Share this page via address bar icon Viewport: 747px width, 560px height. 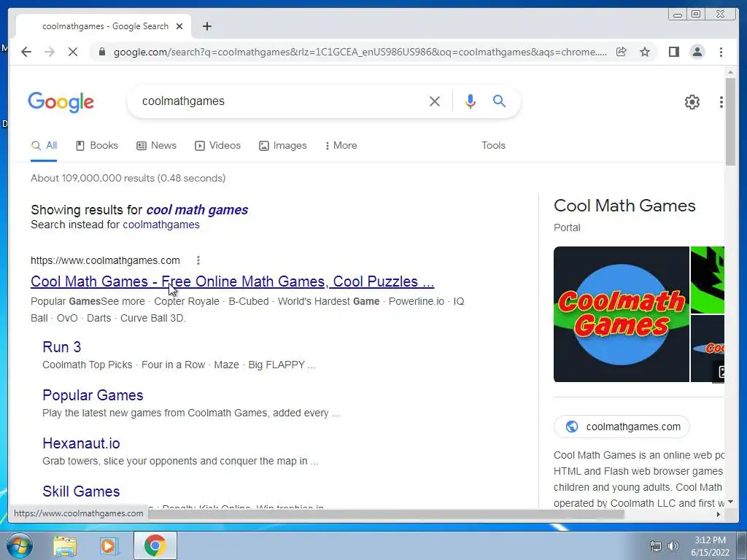pos(622,52)
